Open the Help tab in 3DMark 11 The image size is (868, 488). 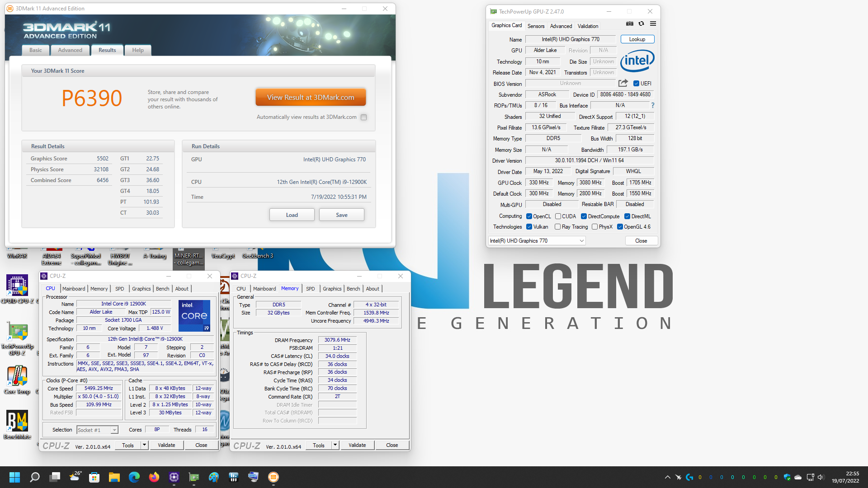pos(138,50)
